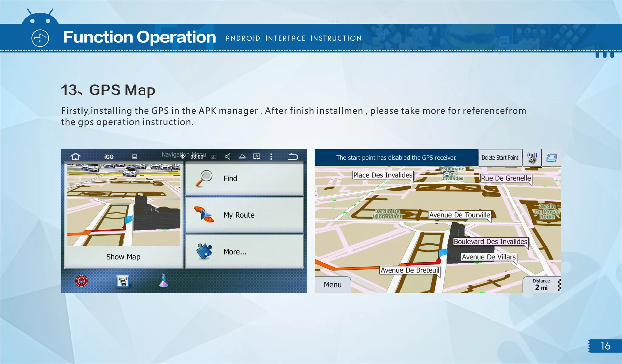This screenshot has width=622, height=364.
Task: Tap the screenshot camera icon in status bar
Action: pos(214,157)
